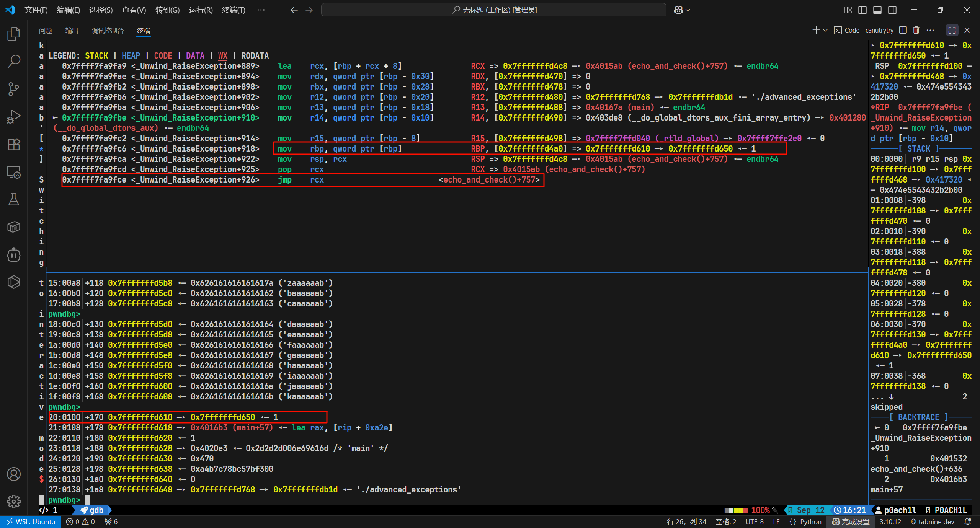The width and height of the screenshot is (980, 528).
Task: Open the 终端(T) menu
Action: tap(234, 10)
